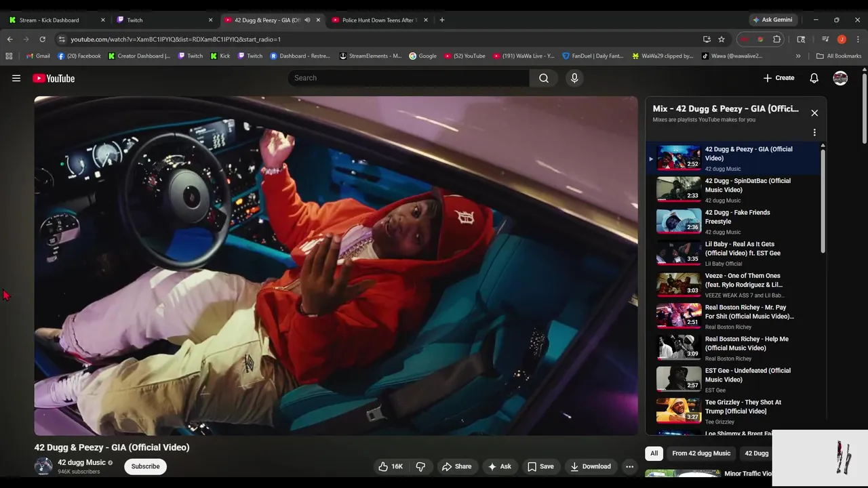Bookmark this page with the star icon
The image size is (868, 488).
pyautogui.click(x=722, y=39)
